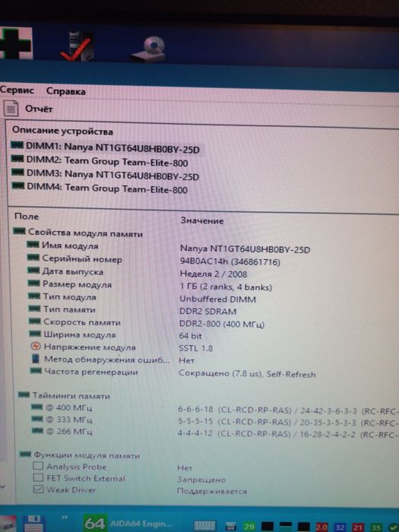Screen dimensions: 399x532
Task: Click value 1 ГБ (2 ranks, 4 banks)
Action: (x=226, y=287)
